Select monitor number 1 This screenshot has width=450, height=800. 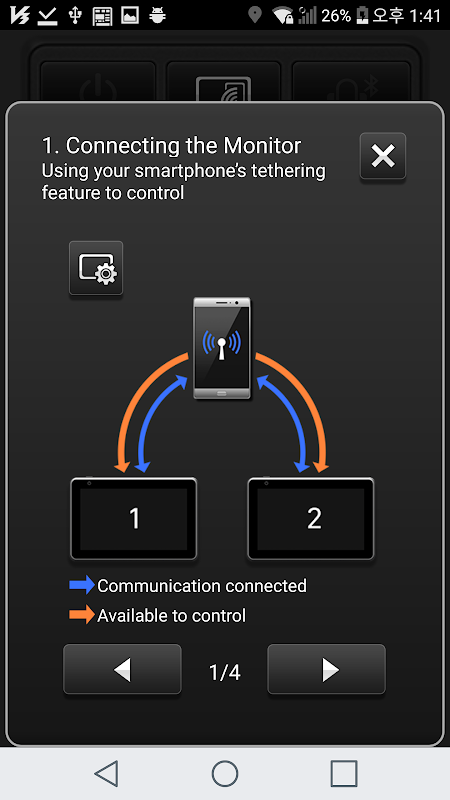(134, 518)
